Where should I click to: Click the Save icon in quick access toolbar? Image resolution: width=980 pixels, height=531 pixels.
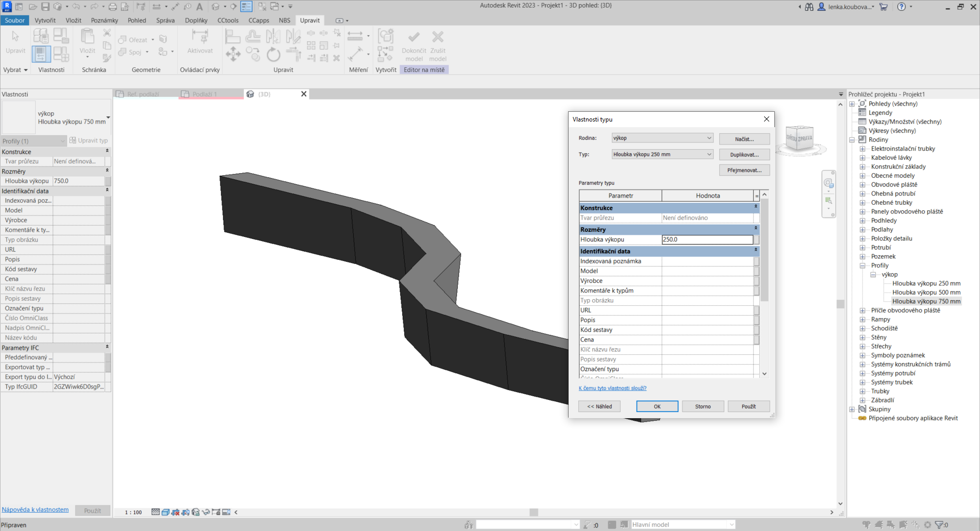45,7
